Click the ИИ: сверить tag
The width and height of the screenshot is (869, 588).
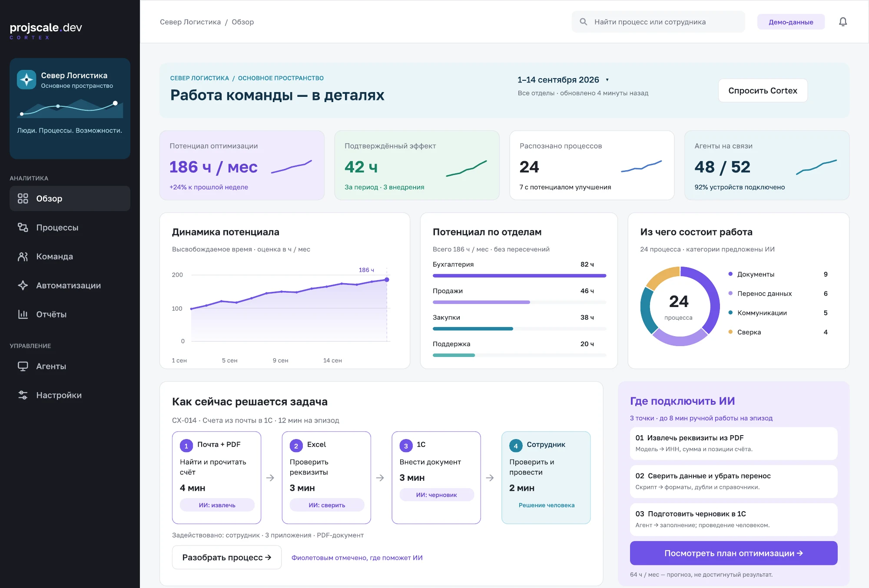tap(327, 505)
